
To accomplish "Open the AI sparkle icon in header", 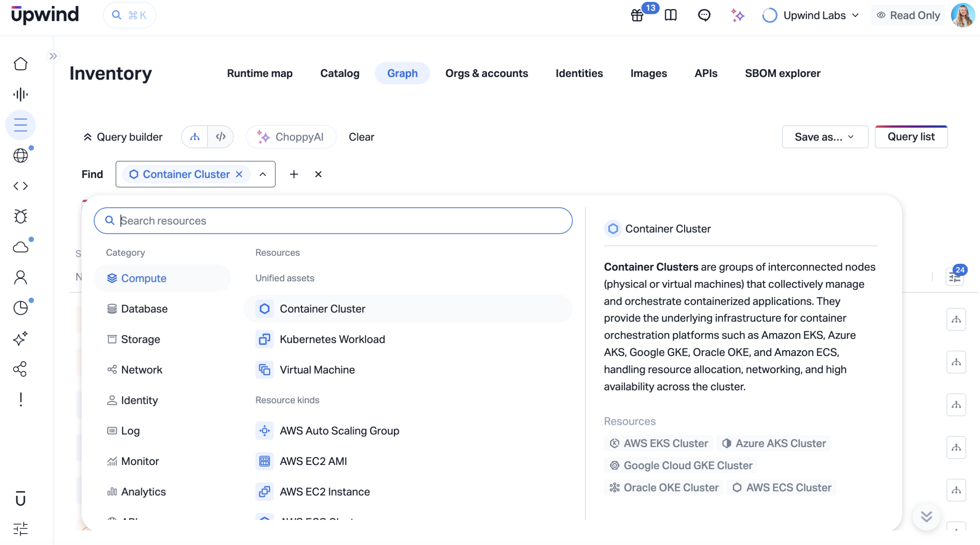I will (737, 15).
